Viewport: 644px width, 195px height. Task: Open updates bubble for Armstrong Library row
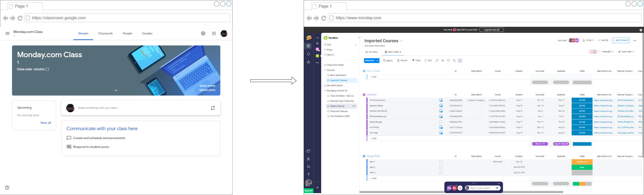point(441,100)
